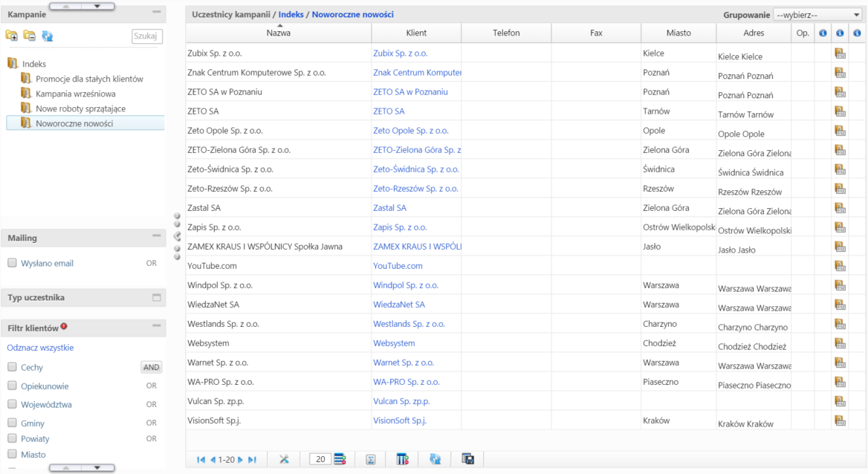
Task: Select Nowe roboty sprzątające campaign
Action: pyautogui.click(x=80, y=108)
